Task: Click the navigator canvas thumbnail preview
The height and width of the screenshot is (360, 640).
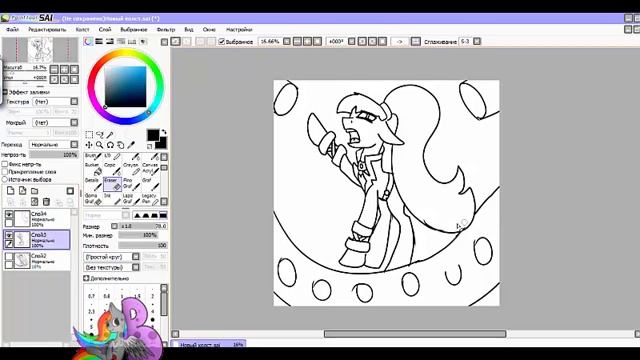Action: coord(40,50)
